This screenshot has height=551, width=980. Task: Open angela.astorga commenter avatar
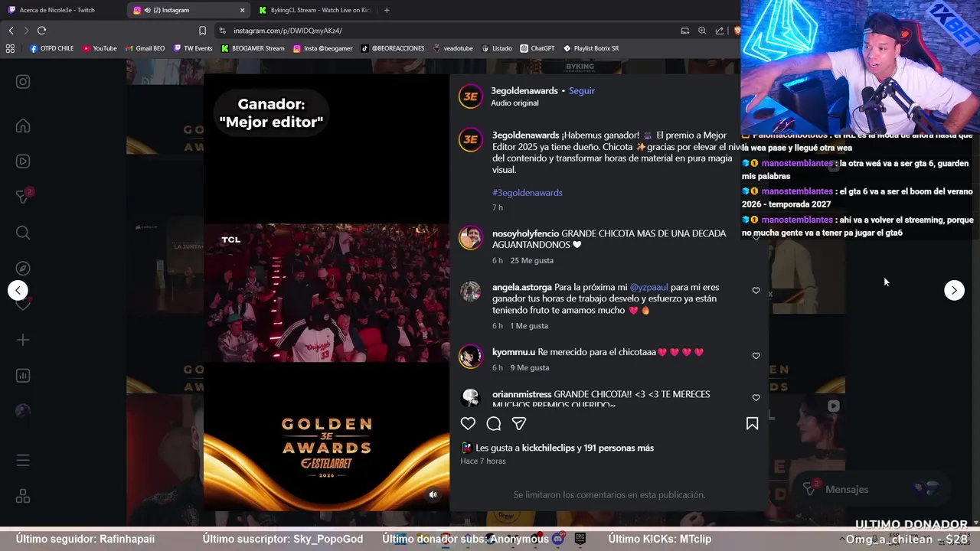pyautogui.click(x=470, y=292)
